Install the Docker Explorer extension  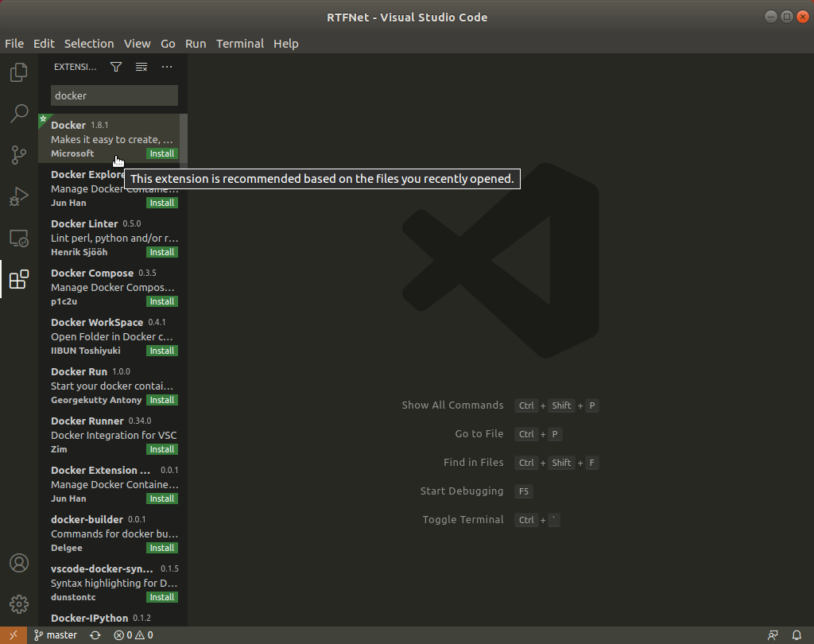coord(162,203)
